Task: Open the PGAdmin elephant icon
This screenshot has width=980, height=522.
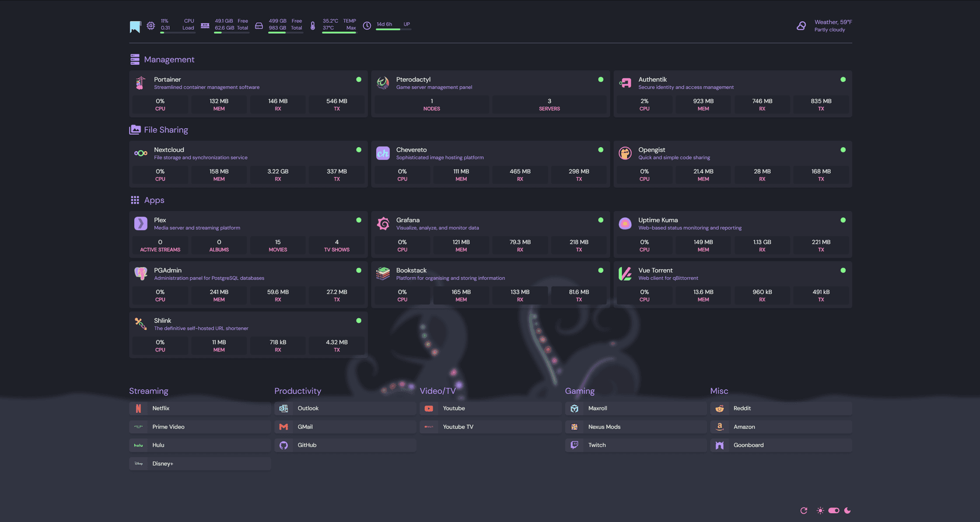Action: [x=141, y=274]
